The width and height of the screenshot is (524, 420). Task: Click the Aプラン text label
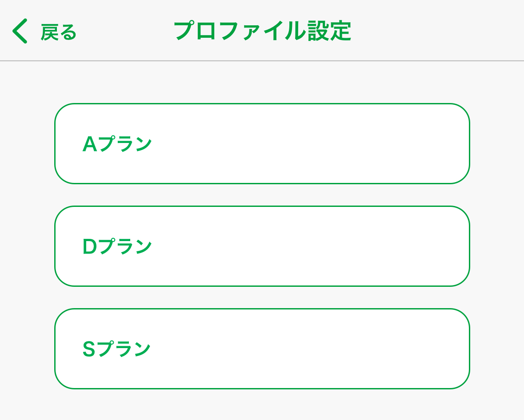point(117,144)
